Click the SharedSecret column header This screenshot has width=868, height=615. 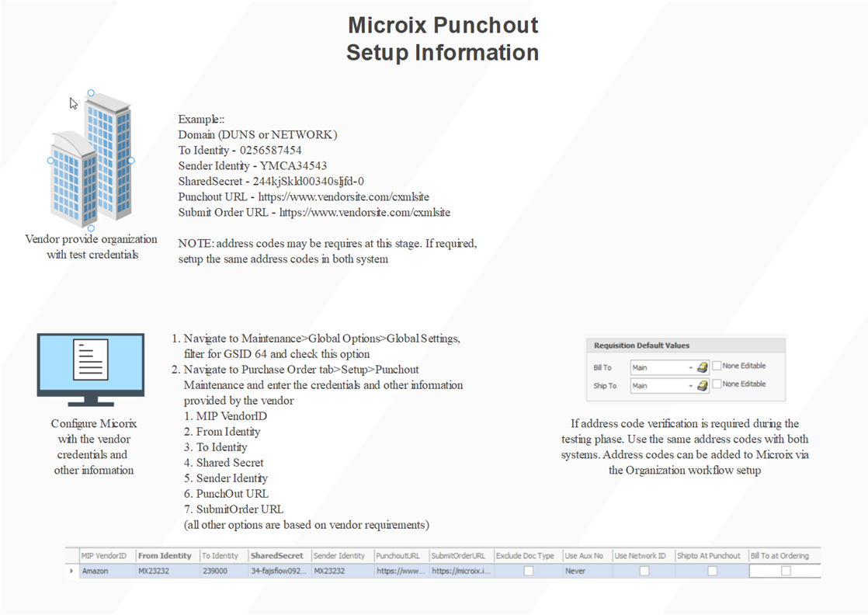coord(277,556)
